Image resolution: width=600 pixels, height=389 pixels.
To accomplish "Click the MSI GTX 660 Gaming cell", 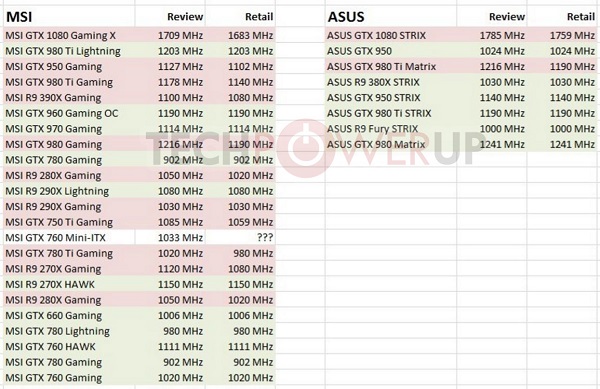I will point(69,315).
